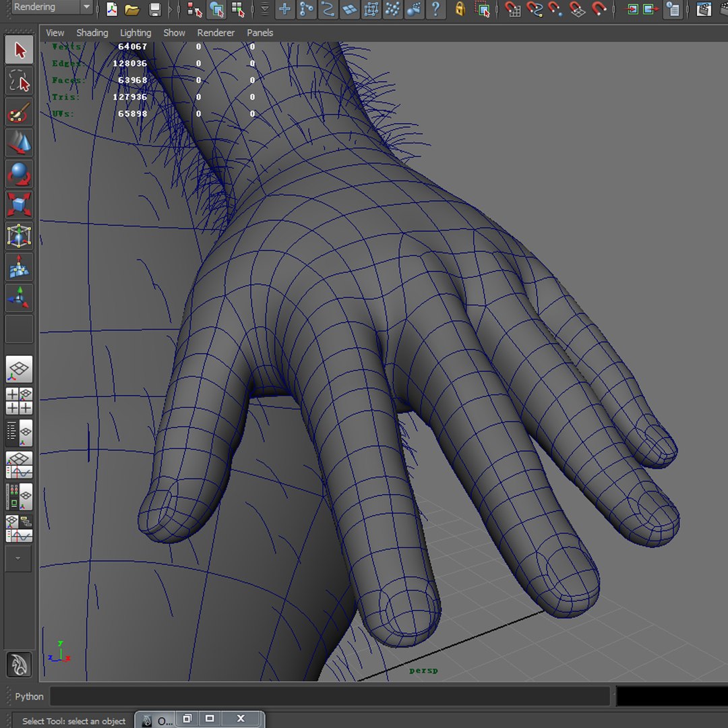
Task: Expand the layout shortcuts arrow below panel layouts
Action: [x=18, y=558]
